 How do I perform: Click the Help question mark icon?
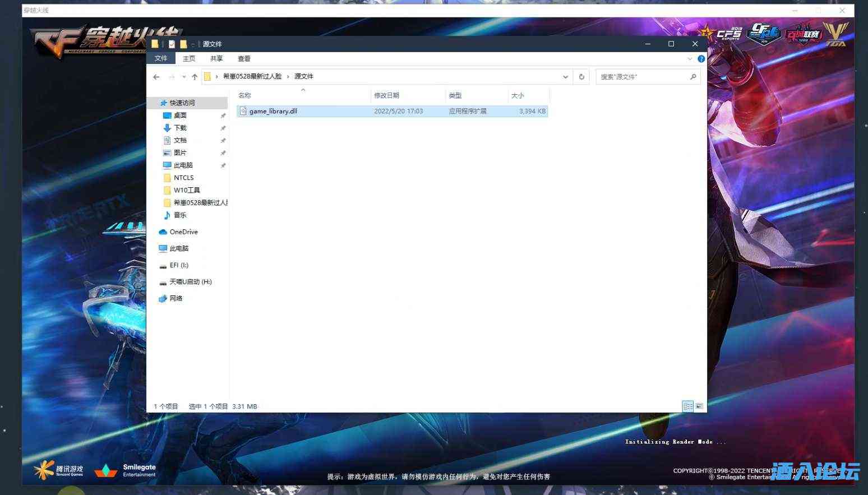[x=701, y=58]
